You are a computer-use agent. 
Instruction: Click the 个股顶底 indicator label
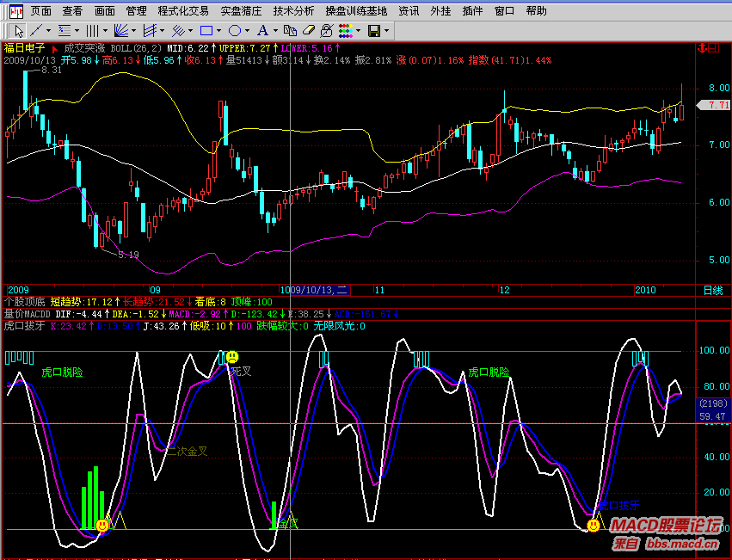(24, 302)
